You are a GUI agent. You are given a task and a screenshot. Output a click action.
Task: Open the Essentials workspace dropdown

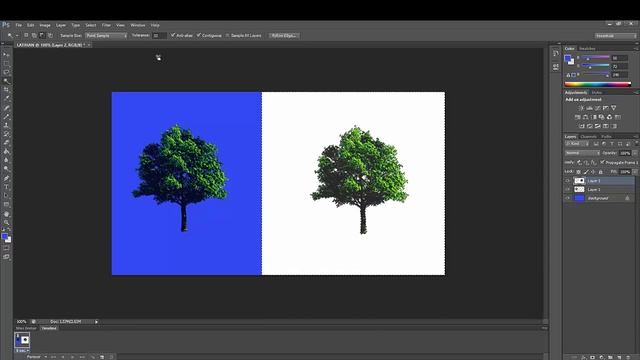[x=615, y=36]
